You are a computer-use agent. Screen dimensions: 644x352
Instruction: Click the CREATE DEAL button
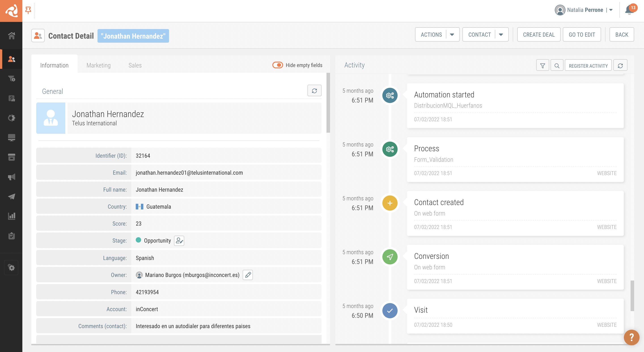click(x=538, y=34)
